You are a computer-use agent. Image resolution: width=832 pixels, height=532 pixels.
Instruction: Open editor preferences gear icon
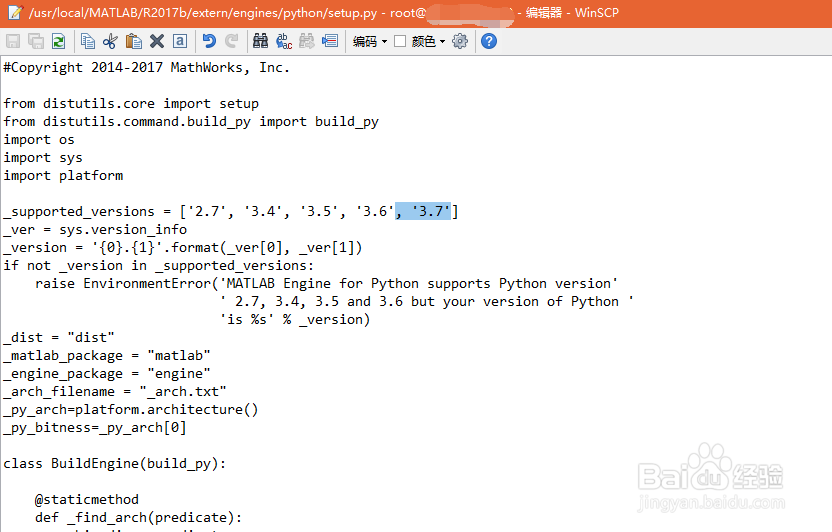click(x=460, y=41)
